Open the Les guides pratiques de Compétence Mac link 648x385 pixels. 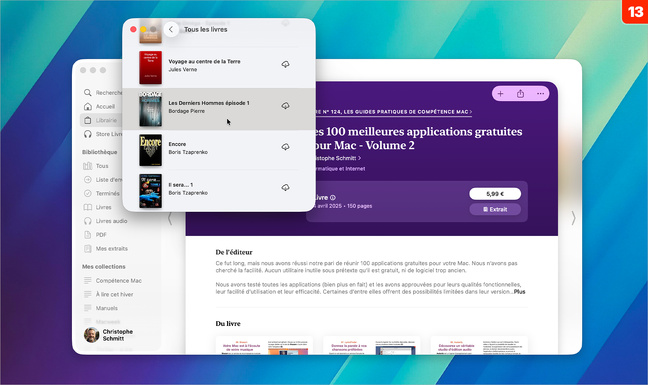coord(393,112)
